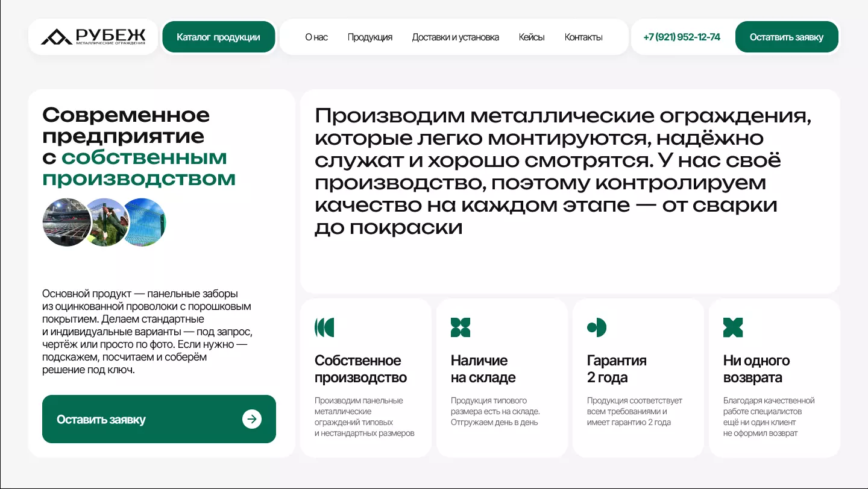Select the Собственное производство card icon
Image resolution: width=868 pixels, height=489 pixels.
(324, 327)
